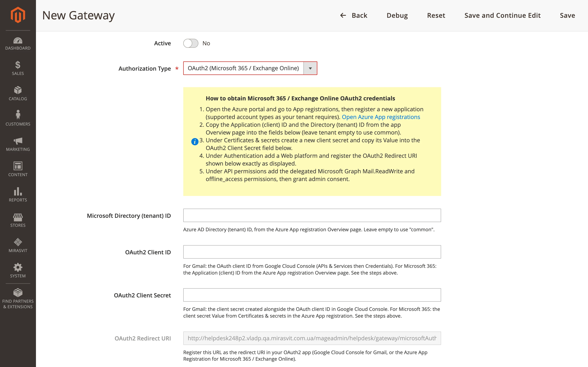Image resolution: width=588 pixels, height=367 pixels.
Task: Click 'Microsoft Directory (tenant) ID' label
Action: pyautogui.click(x=129, y=216)
